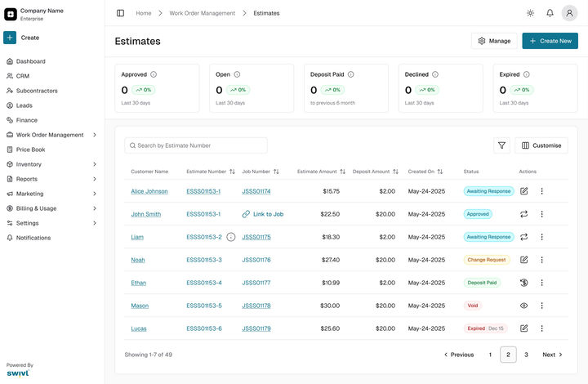Click the plus Create button in sidebar

(x=10, y=38)
